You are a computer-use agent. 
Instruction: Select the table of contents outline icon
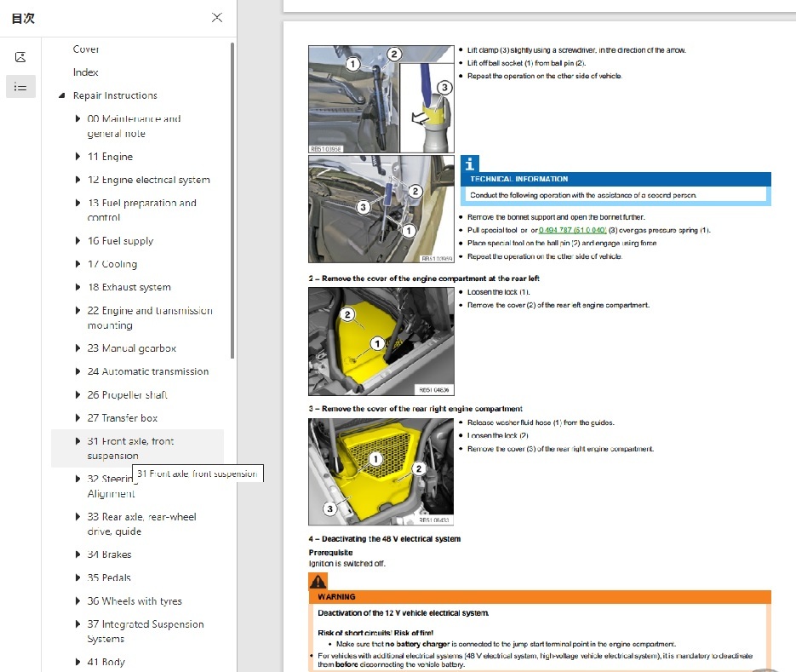20,86
